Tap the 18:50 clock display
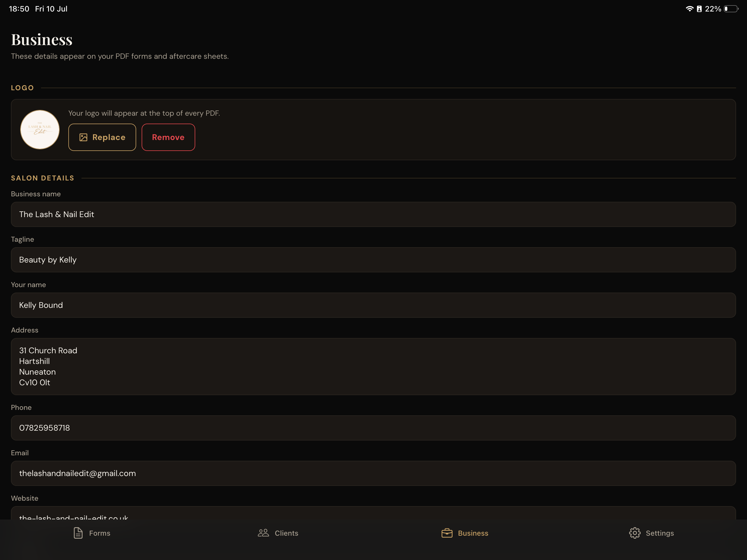The height and width of the screenshot is (560, 747). 19,9
